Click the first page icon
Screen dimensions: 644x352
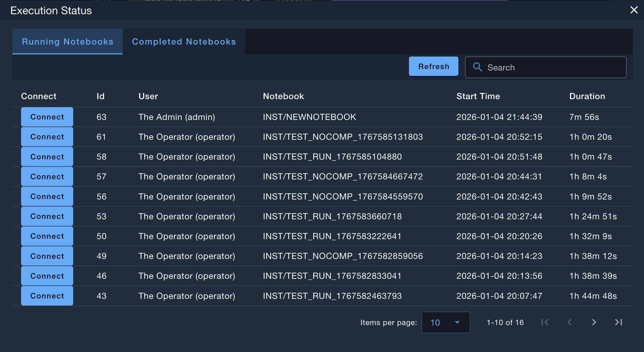coord(545,322)
